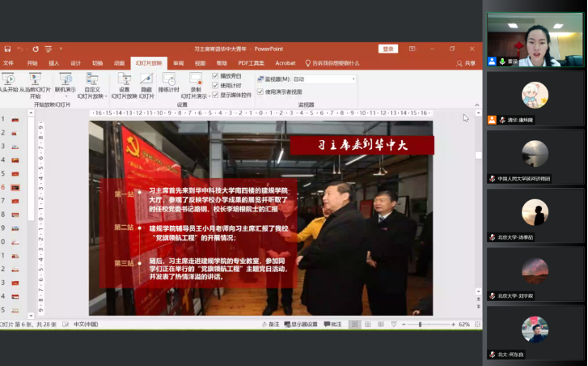Viewport: 588px width, 366px height.
Task: Click Record Slide Show icon
Action: [195, 79]
